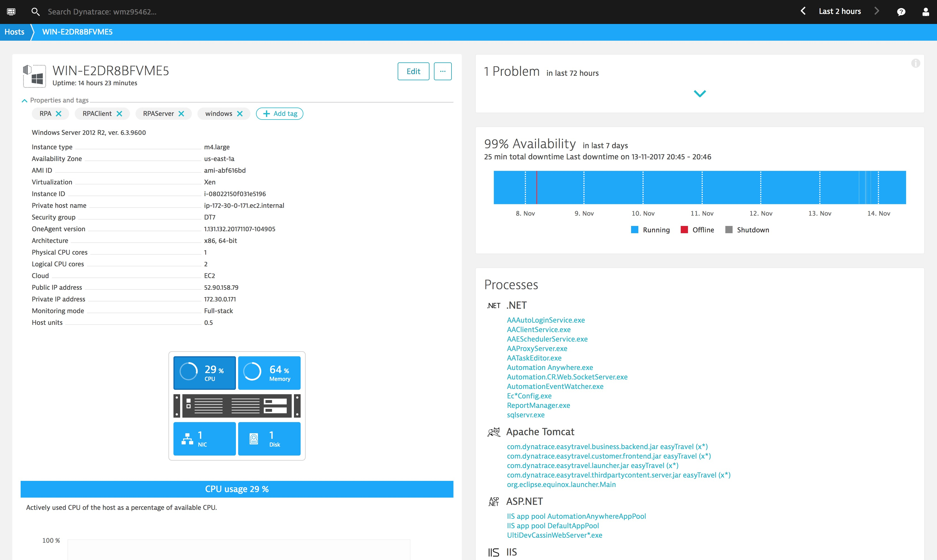
Task: Open the user profile icon
Action: [x=926, y=12]
